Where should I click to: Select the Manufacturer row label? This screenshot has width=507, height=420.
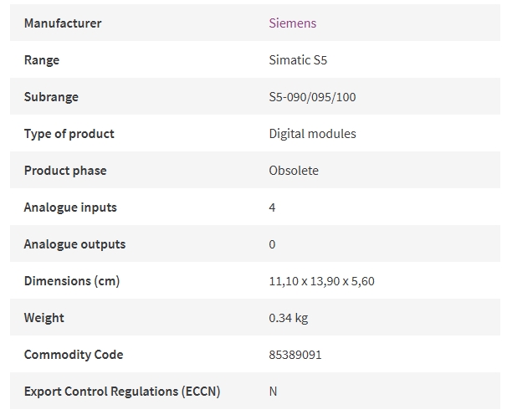[x=63, y=23]
